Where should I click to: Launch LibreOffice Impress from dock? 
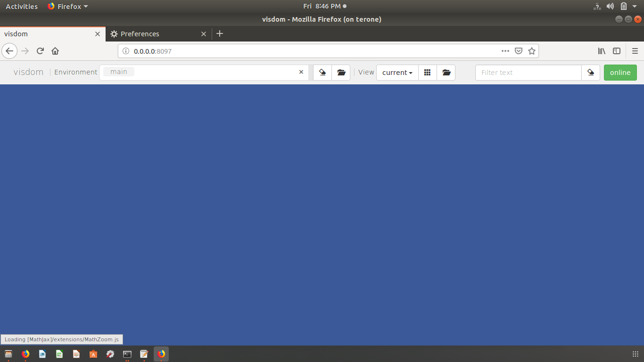(x=76, y=354)
